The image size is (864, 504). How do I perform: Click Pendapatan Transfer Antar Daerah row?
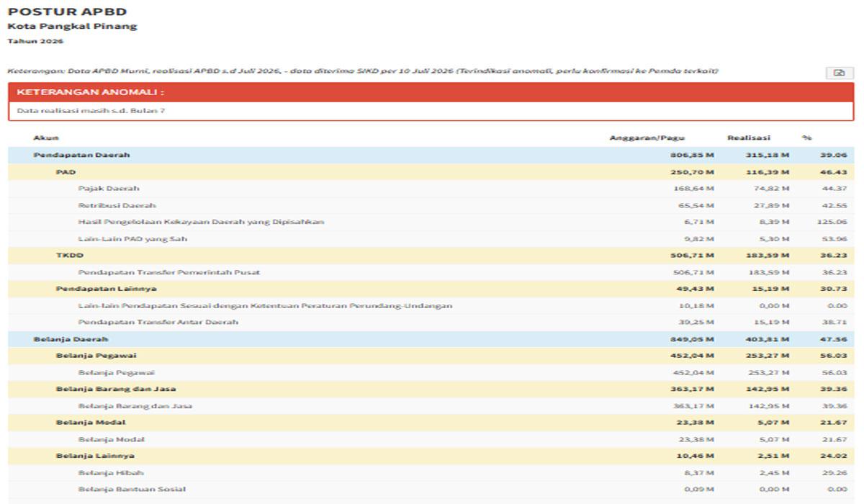click(x=431, y=323)
